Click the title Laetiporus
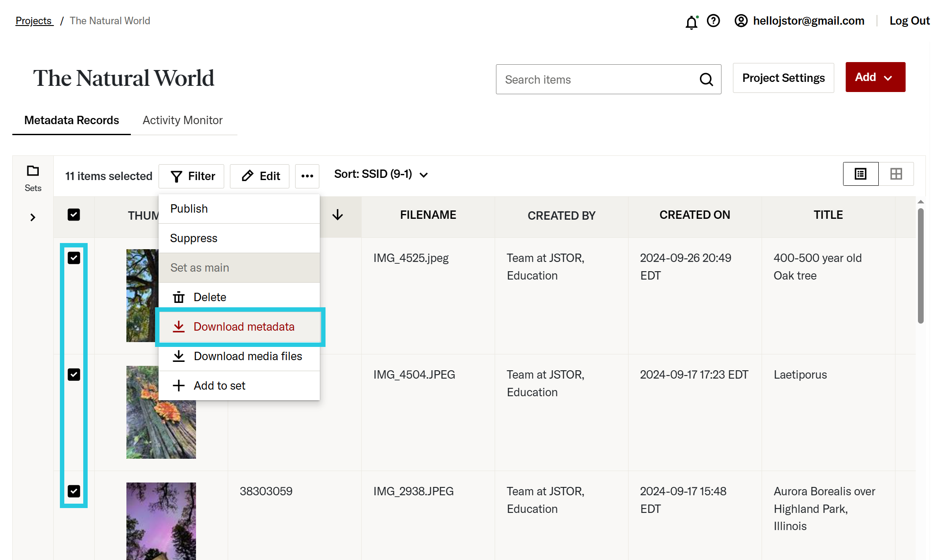Viewport: 936px width, 560px height. (800, 375)
